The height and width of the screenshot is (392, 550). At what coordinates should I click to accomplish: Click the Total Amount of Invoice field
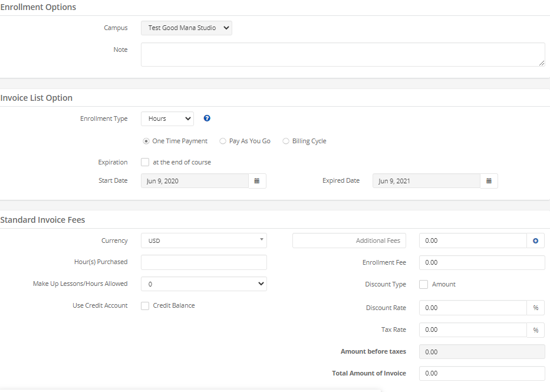point(482,373)
